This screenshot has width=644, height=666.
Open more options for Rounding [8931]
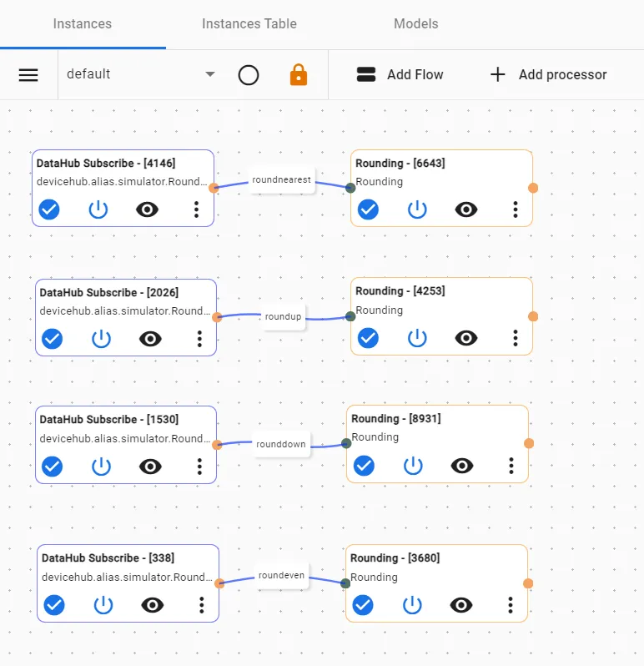511,466
